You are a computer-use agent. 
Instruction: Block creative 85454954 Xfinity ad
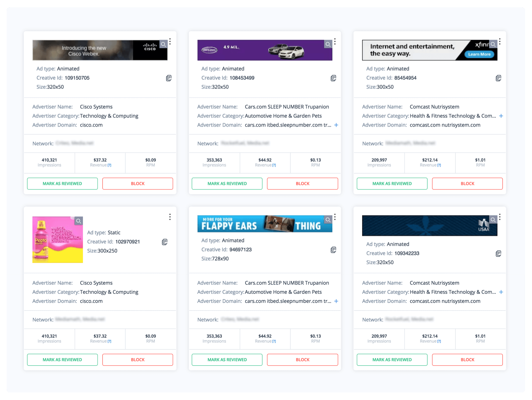pyautogui.click(x=467, y=184)
